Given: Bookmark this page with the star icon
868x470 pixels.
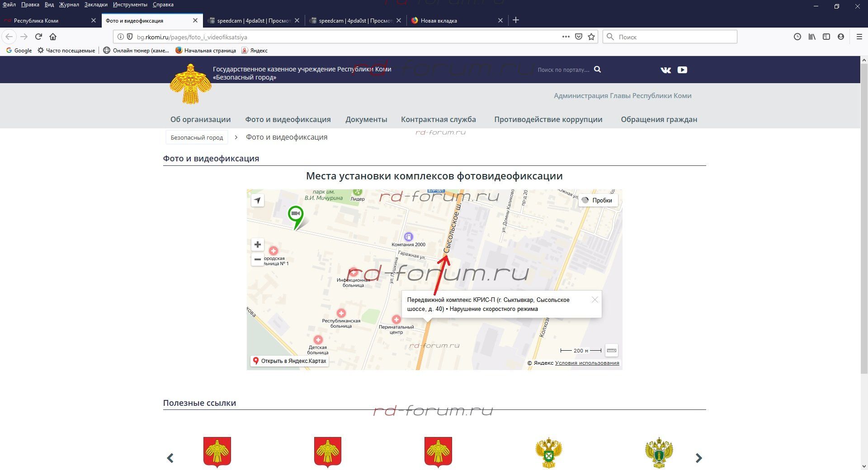Looking at the screenshot, I should 591,37.
